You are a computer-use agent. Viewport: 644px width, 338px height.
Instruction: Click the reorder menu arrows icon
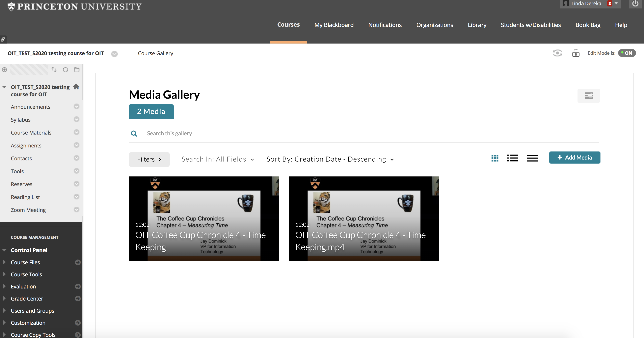click(54, 69)
